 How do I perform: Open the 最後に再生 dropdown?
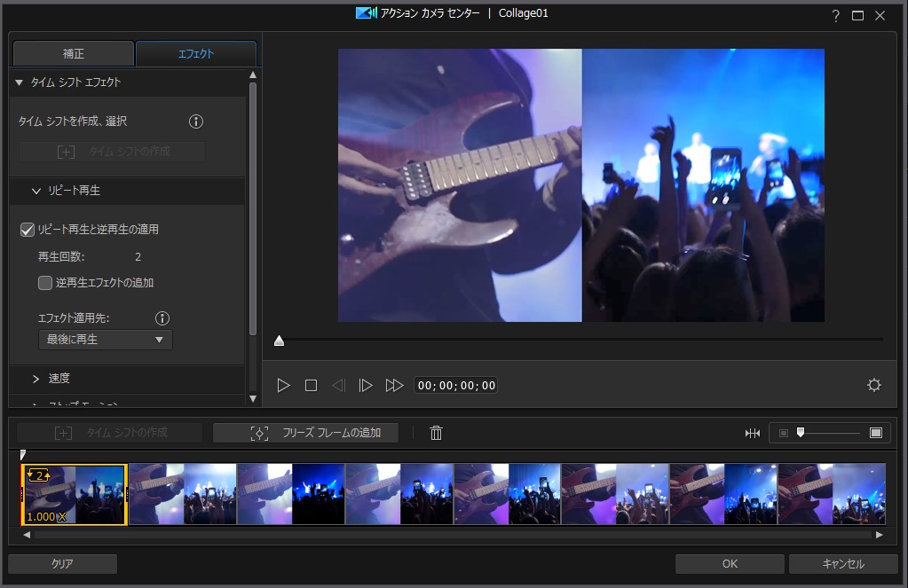click(106, 340)
